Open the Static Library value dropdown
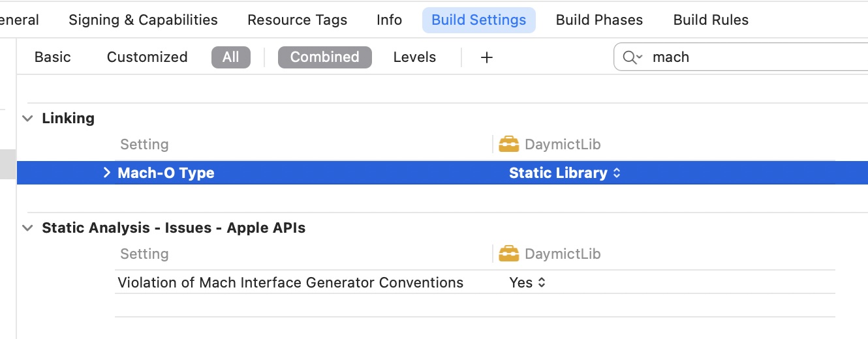 coord(565,173)
